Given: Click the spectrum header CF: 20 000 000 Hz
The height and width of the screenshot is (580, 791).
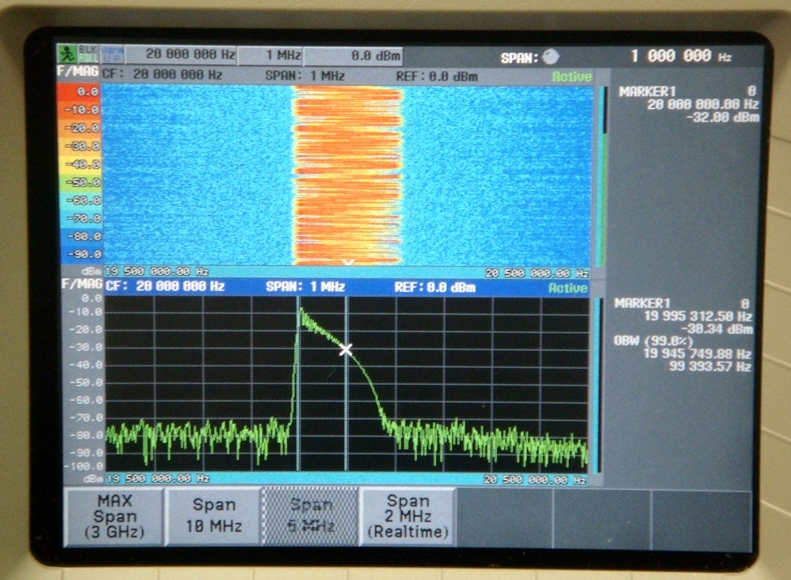Looking at the screenshot, I should pyautogui.click(x=165, y=286).
